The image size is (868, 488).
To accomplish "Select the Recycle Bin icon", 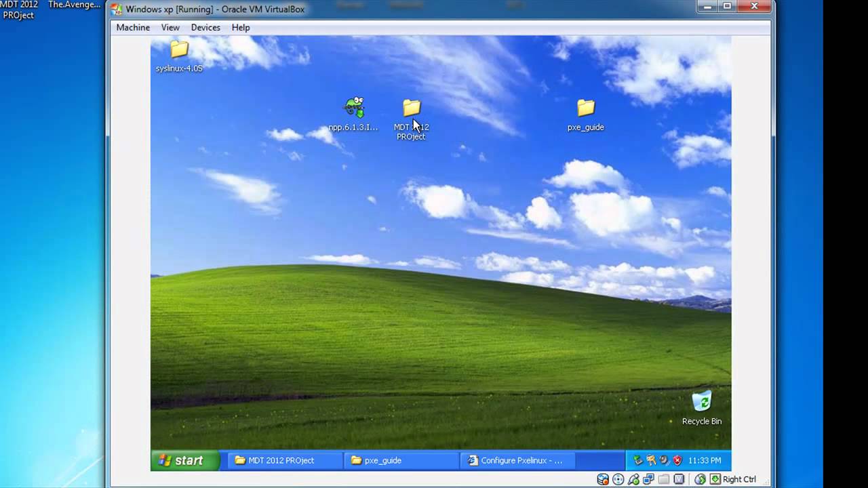I will click(x=702, y=408).
